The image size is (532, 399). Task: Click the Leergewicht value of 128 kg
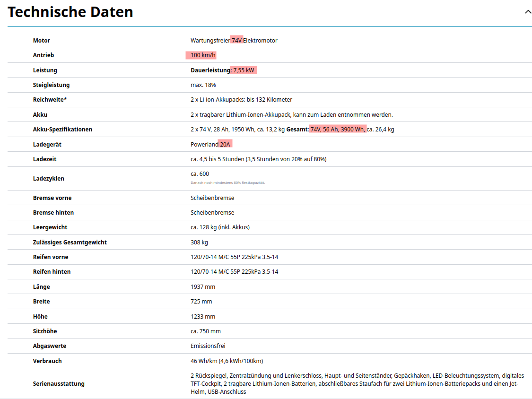click(x=220, y=227)
